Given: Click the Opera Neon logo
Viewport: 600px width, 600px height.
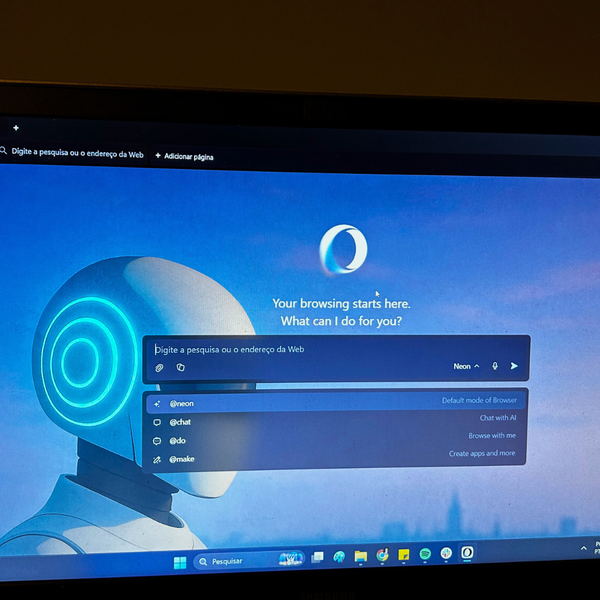Looking at the screenshot, I should (x=343, y=250).
